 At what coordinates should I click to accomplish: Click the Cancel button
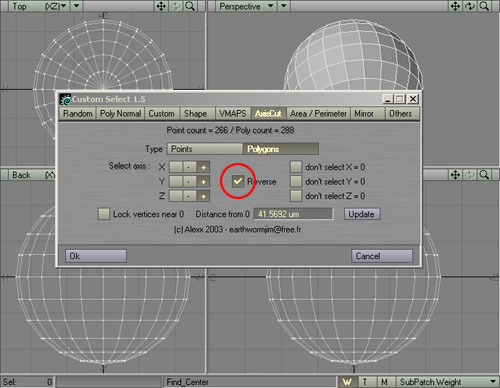click(382, 256)
